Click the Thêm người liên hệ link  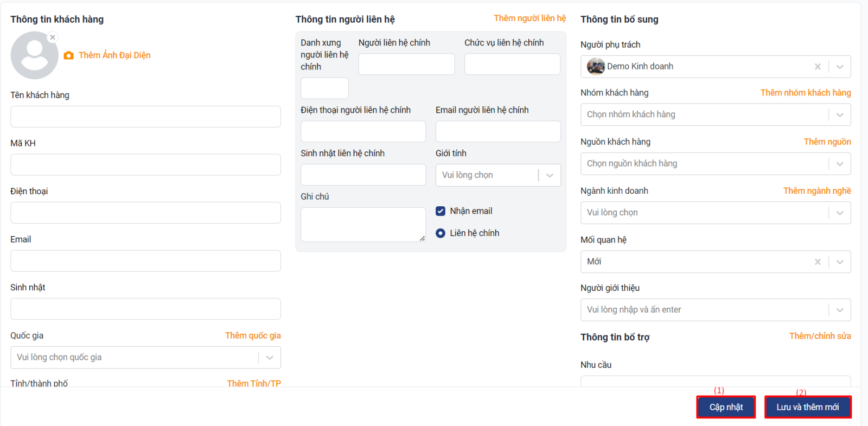click(x=529, y=18)
